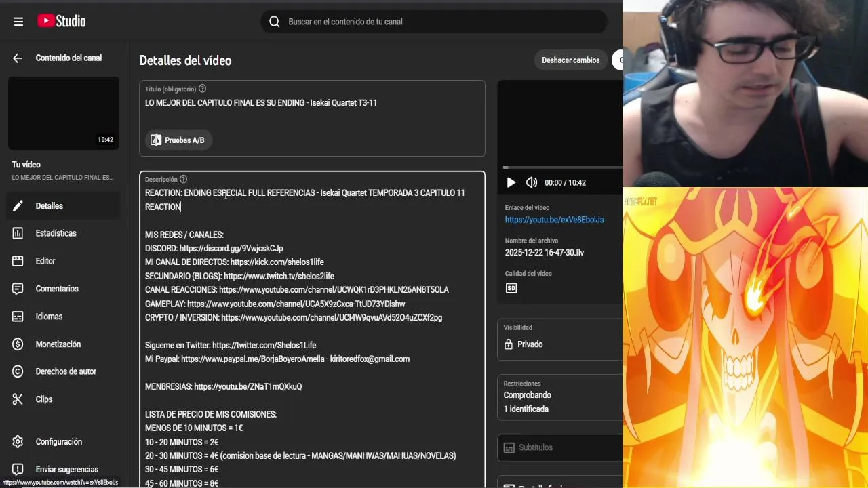Open the Detalles section

[64, 206]
